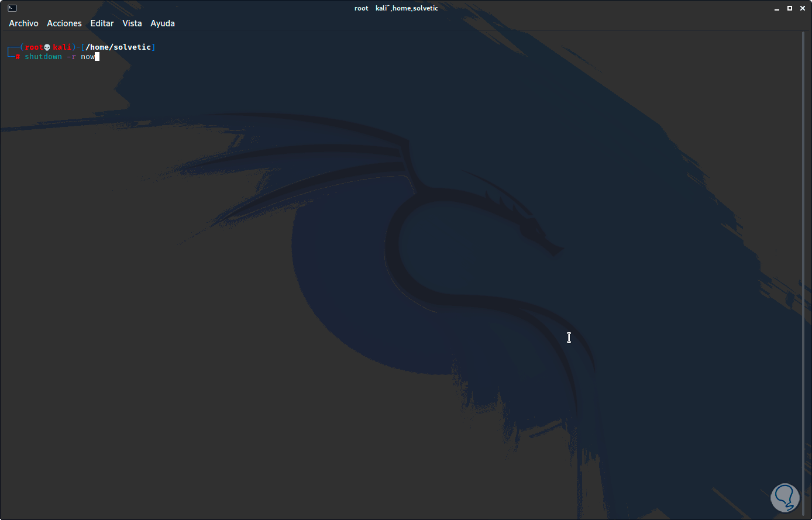Click the root kali prompt text
This screenshot has height=520, width=812.
point(48,47)
